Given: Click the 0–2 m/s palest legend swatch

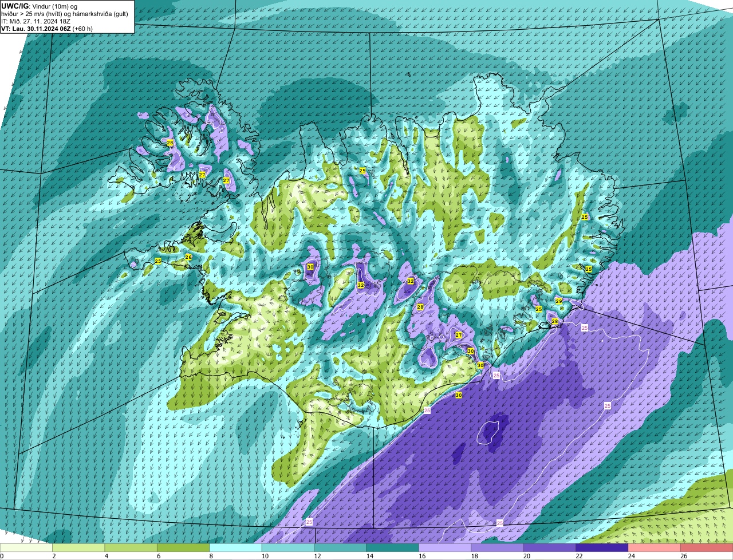Looking at the screenshot, I should tap(26, 547).
